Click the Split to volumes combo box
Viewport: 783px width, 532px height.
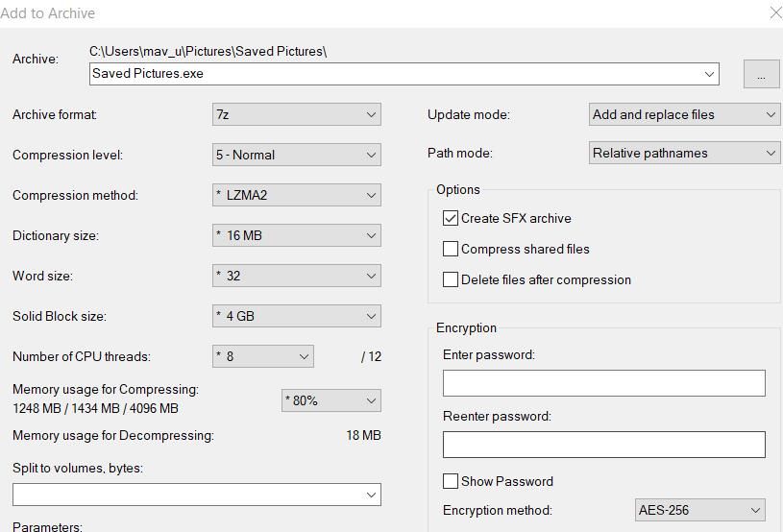196,495
